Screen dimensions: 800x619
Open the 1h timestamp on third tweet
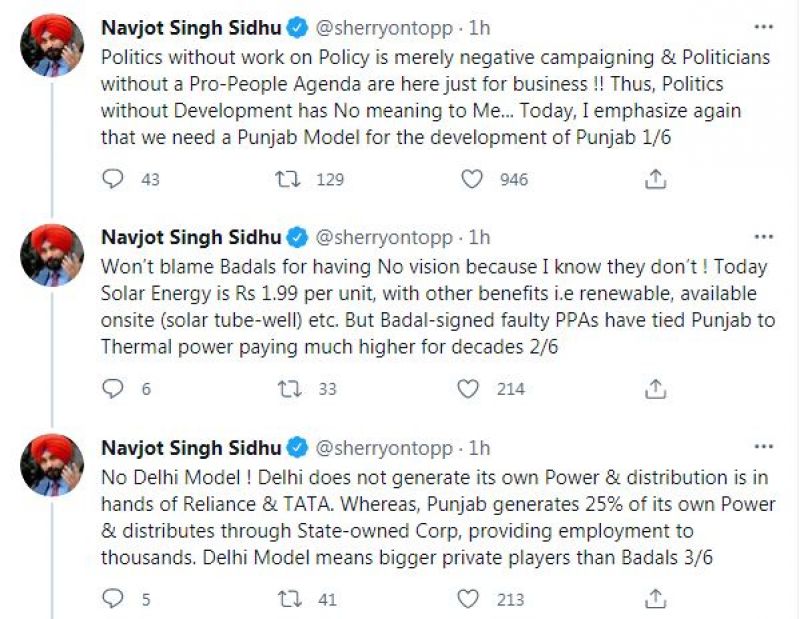(480, 446)
